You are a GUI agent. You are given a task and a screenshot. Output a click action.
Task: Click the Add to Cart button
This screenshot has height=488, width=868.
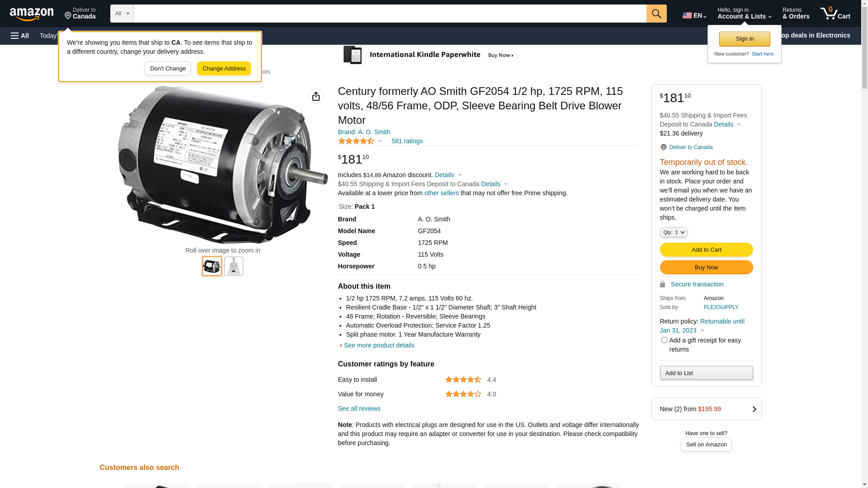click(x=706, y=250)
